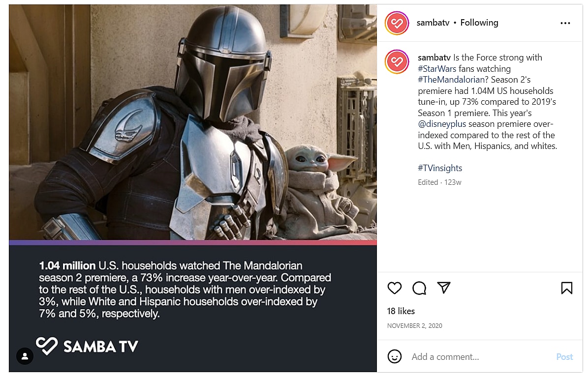Screen dimensions: 588x379
Task: Click the Mandalorian post image
Action: (x=193, y=188)
